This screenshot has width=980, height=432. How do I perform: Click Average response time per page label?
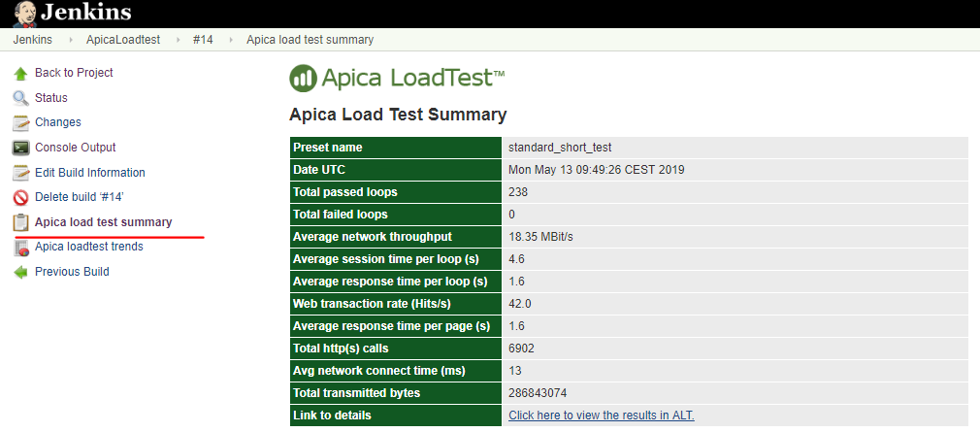point(392,326)
